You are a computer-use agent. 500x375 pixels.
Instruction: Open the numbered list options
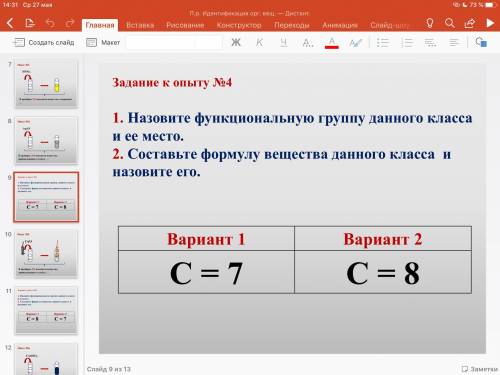(x=407, y=42)
